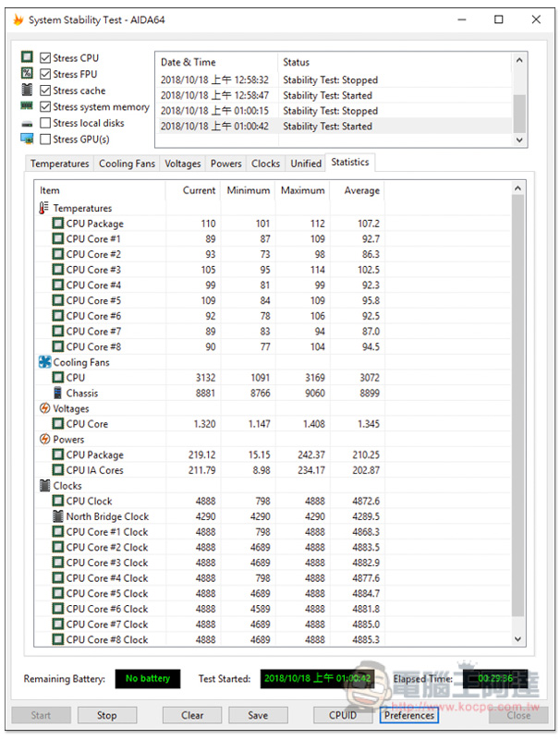Select the CPU Core #6 Clock row
The height and width of the screenshot is (739, 560).
(273, 609)
